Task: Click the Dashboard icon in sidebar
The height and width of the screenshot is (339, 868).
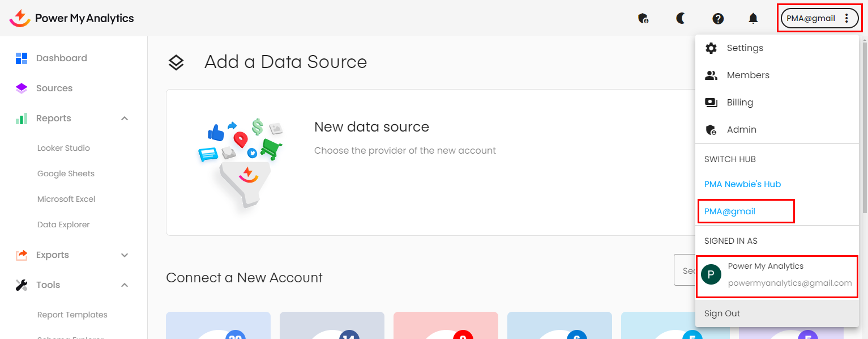Action: pyautogui.click(x=22, y=58)
